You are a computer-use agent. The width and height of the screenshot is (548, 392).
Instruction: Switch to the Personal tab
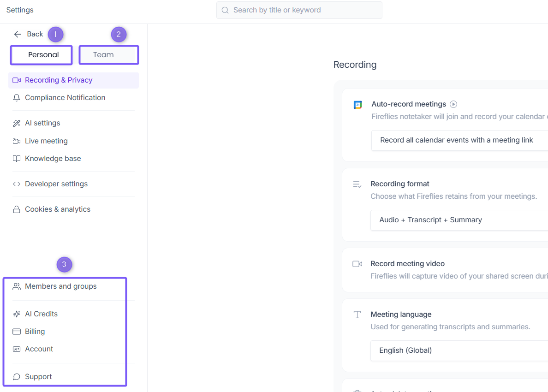(x=43, y=55)
